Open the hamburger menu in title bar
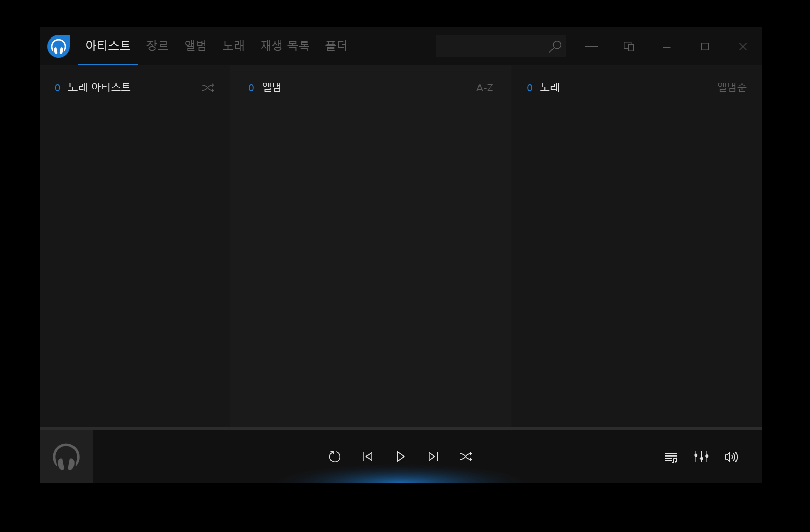 tap(591, 46)
